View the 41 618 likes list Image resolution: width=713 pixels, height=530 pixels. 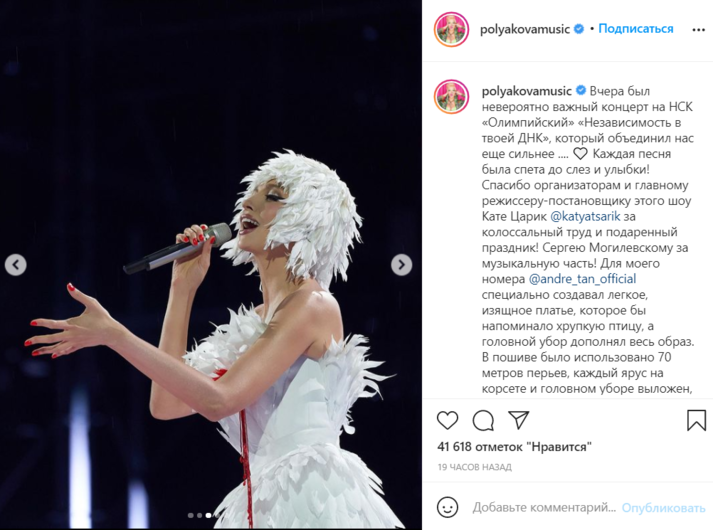514,447
